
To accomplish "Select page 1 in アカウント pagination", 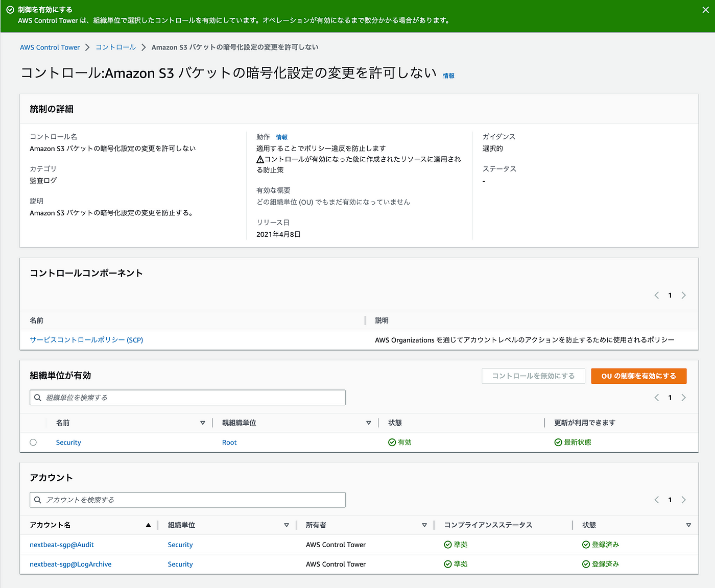I will (670, 500).
